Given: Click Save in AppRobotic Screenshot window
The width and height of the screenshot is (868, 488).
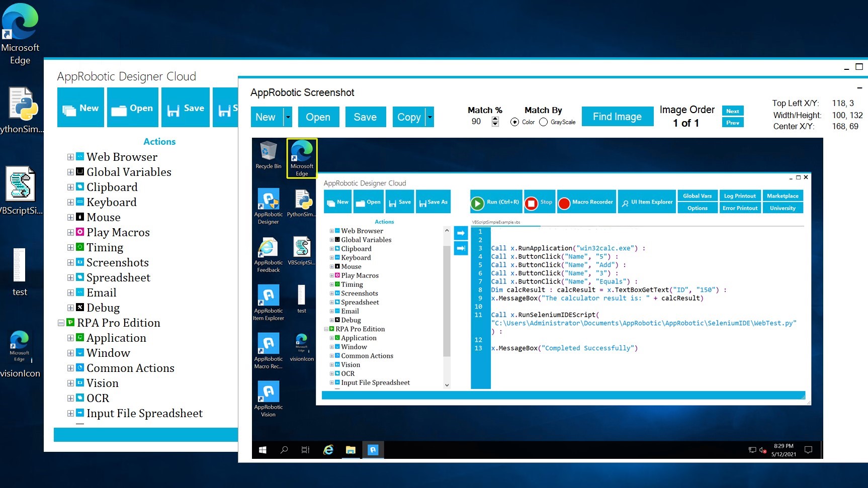Looking at the screenshot, I should coord(365,117).
